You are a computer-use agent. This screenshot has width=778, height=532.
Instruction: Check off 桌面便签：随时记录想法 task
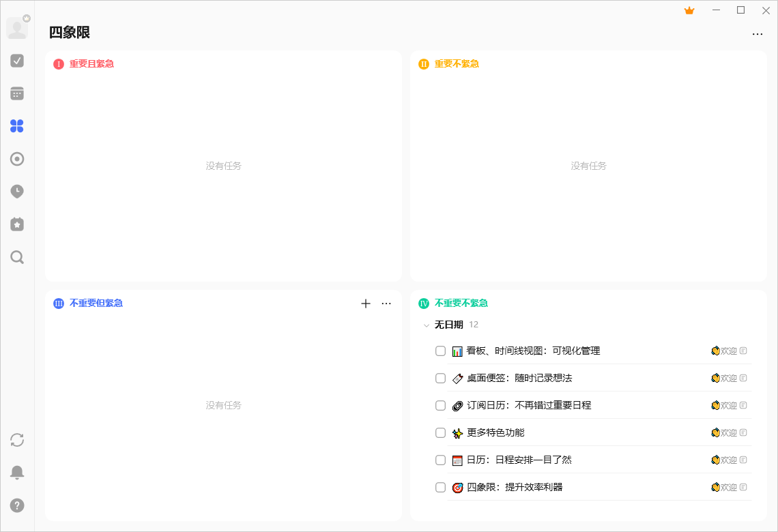[x=441, y=379]
